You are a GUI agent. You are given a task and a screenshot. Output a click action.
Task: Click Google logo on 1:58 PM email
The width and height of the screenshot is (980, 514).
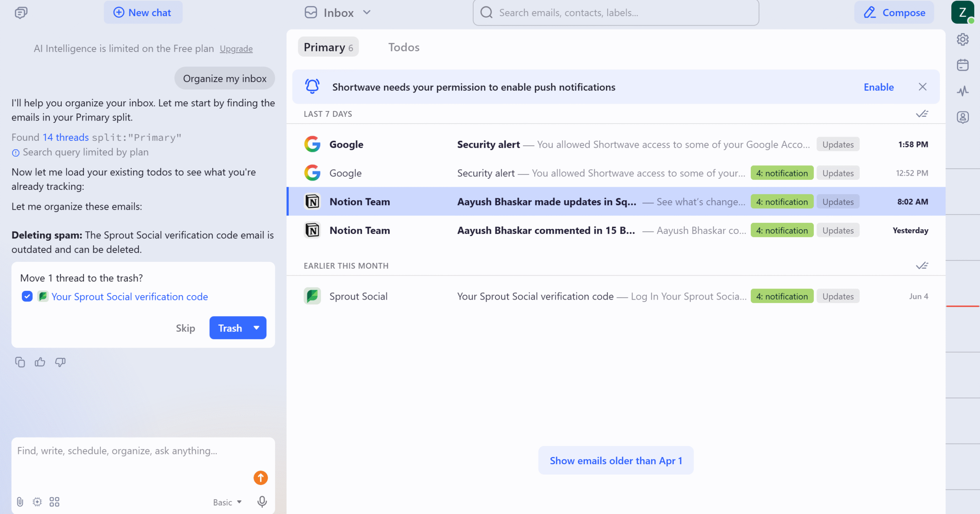click(x=312, y=144)
